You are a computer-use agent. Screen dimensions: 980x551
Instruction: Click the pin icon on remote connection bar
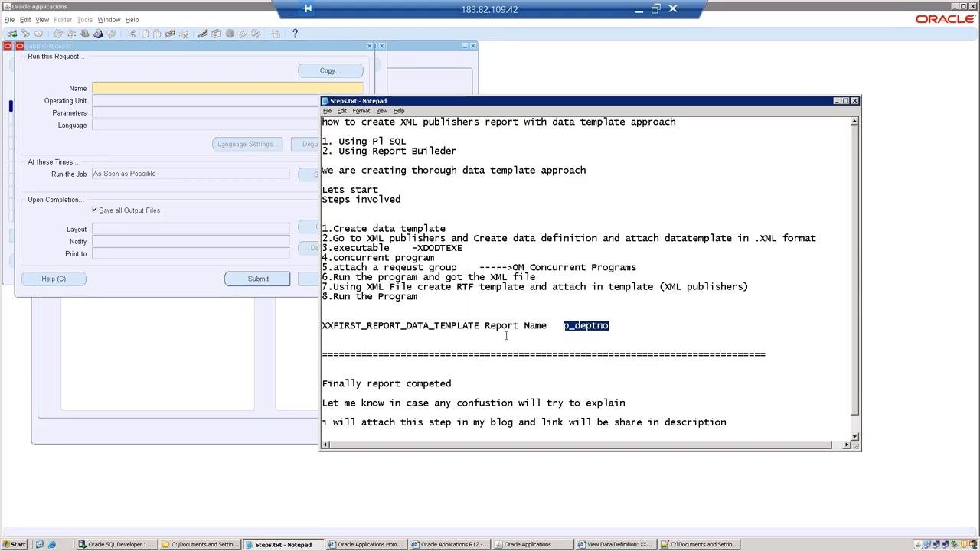pyautogui.click(x=307, y=9)
